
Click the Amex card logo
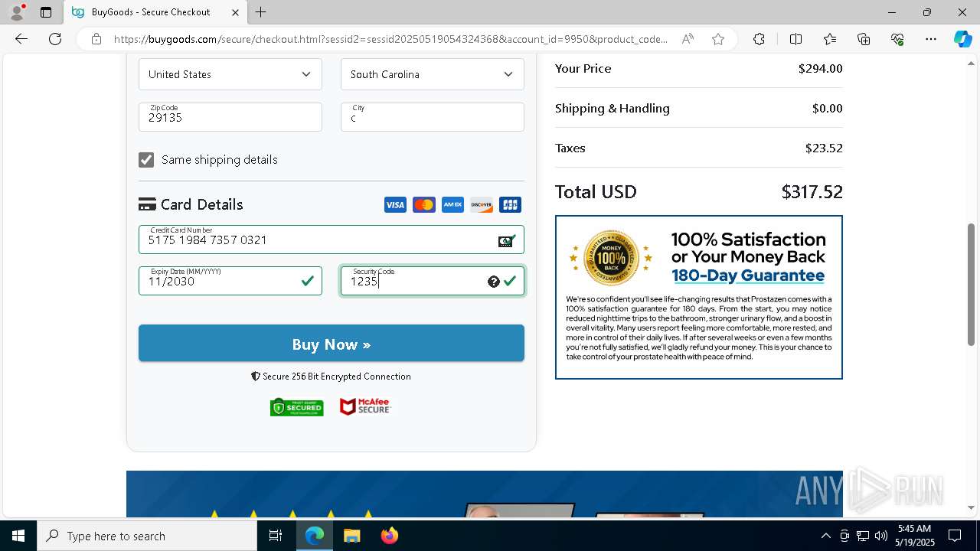coord(452,205)
